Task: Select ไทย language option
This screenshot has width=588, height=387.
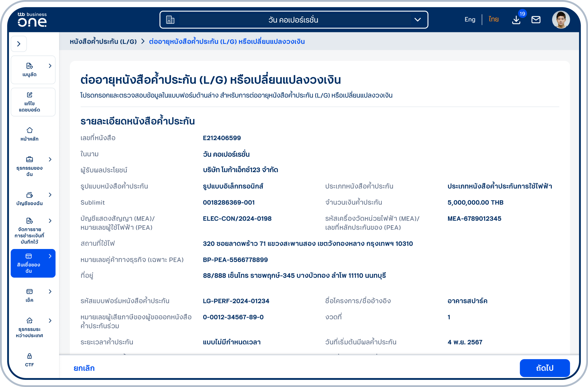Action: tap(493, 19)
